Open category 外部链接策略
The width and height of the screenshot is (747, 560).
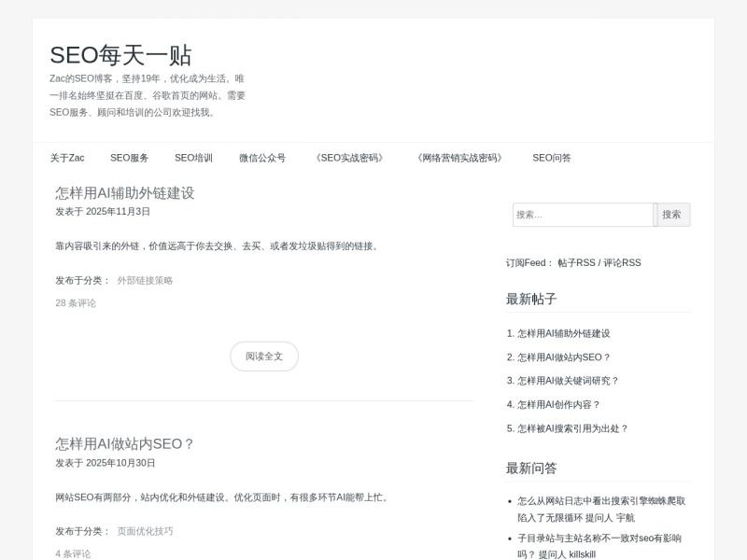(x=145, y=281)
